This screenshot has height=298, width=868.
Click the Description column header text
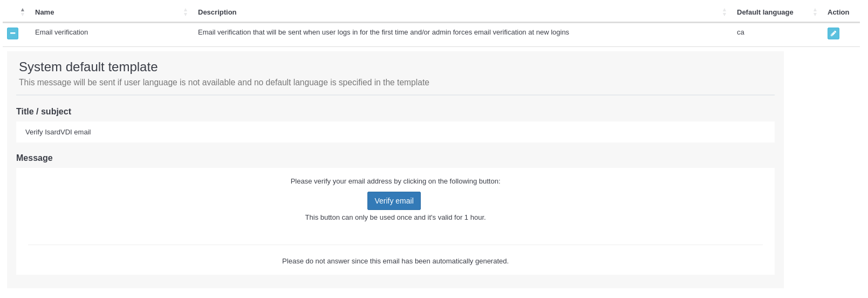217,12
